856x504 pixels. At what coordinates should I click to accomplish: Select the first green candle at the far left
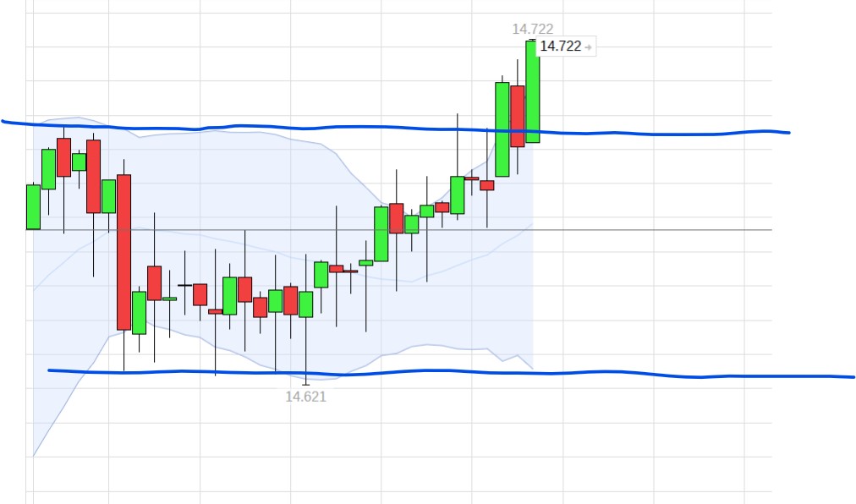32,205
